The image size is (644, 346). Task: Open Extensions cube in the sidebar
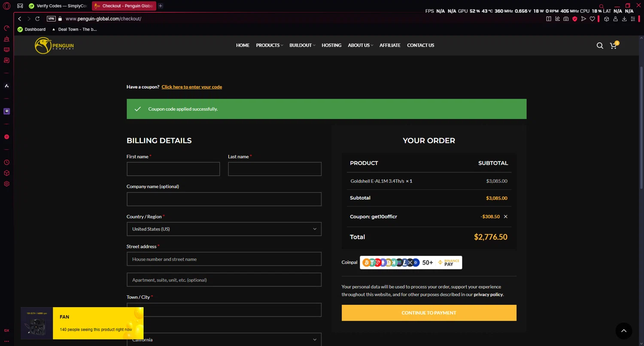coord(6,173)
